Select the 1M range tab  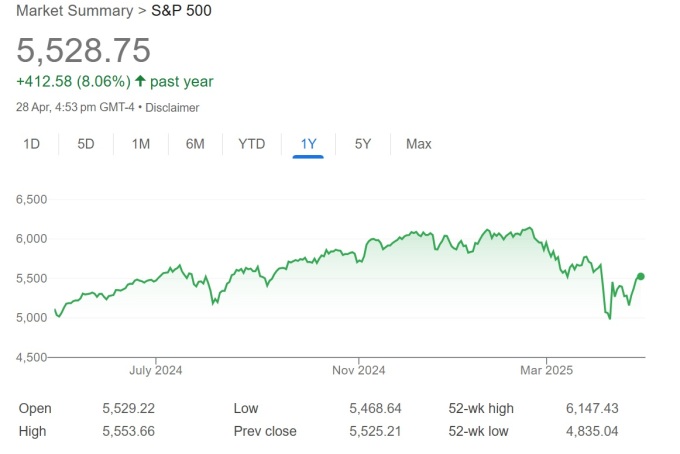[x=141, y=144]
